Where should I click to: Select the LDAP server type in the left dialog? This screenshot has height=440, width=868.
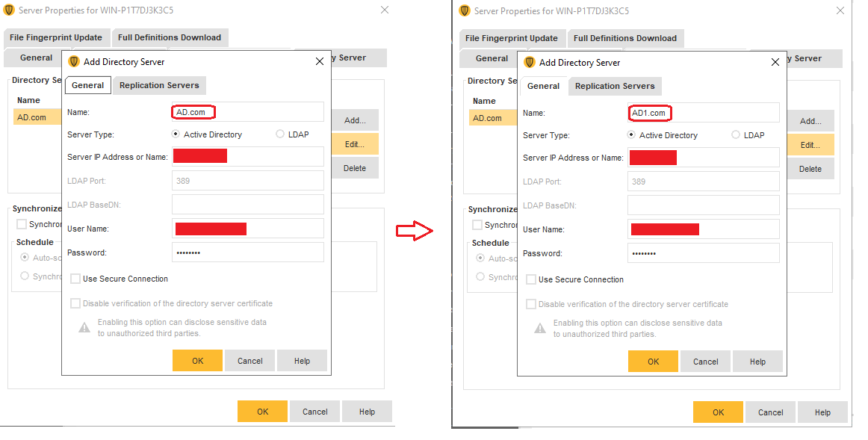pyautogui.click(x=280, y=134)
